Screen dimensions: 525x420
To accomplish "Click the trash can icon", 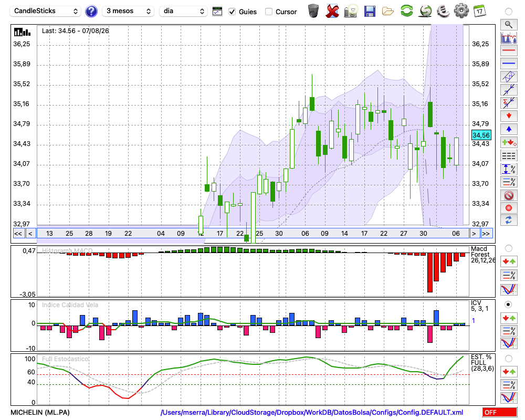I will point(313,11).
